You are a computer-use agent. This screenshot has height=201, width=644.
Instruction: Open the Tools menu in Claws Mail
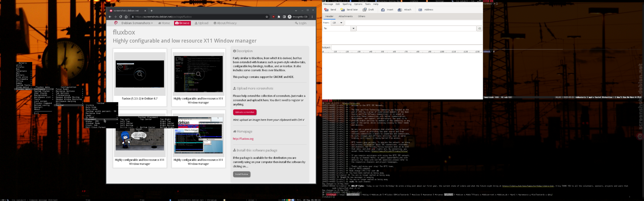(368, 4)
